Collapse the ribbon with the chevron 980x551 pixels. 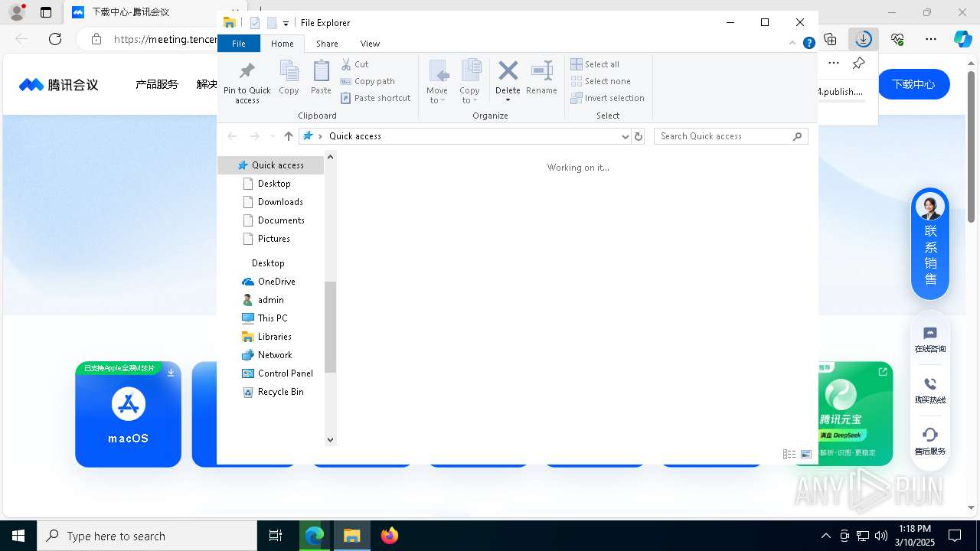pos(793,44)
